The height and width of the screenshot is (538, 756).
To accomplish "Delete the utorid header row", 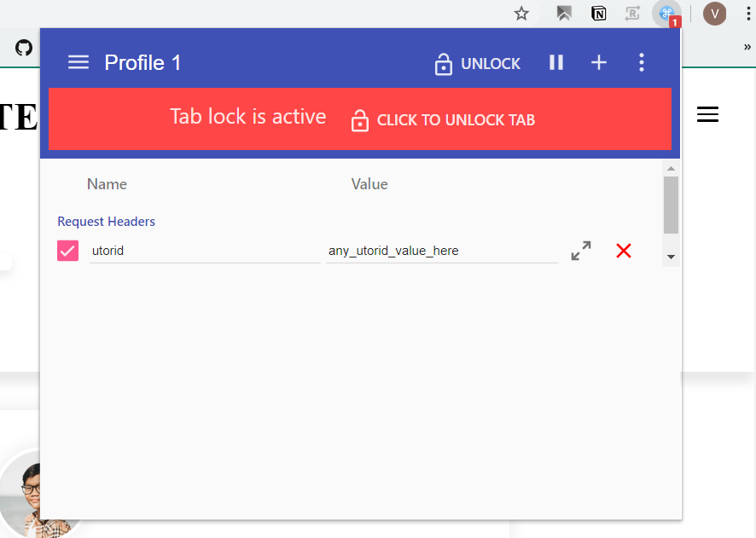I will (624, 251).
